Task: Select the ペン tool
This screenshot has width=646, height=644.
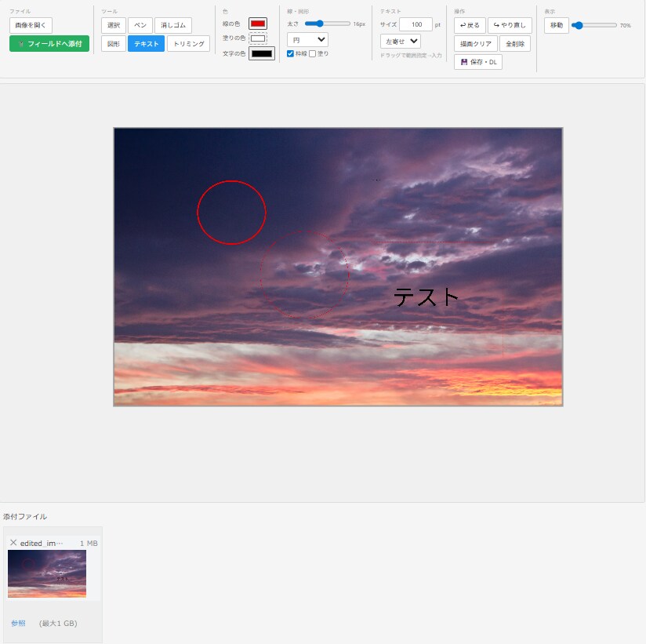Action: (140, 26)
